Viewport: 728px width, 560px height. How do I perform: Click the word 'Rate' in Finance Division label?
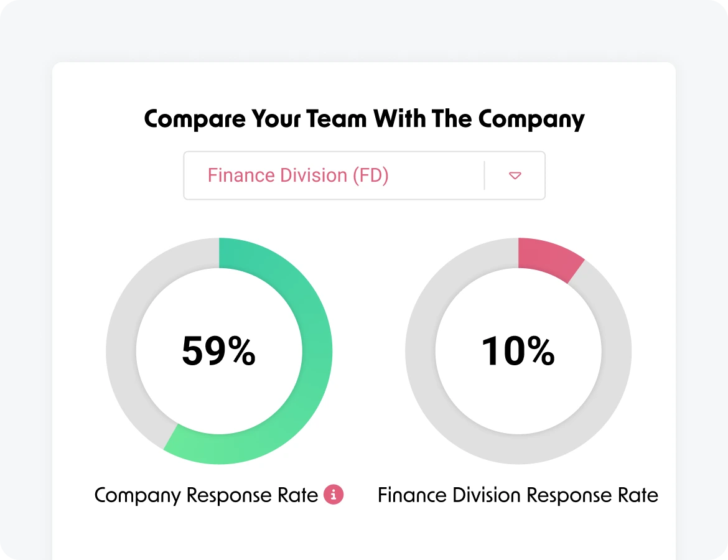638,495
